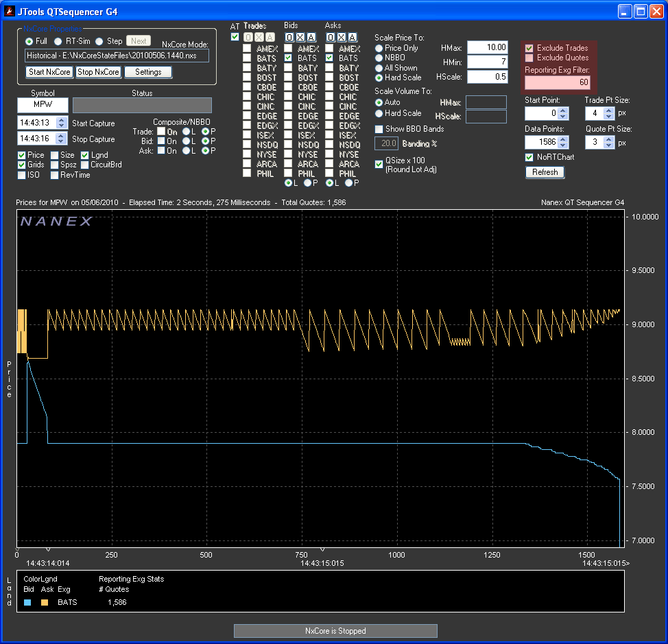
Task: Select P radio in Composite/NBBO Ask row
Action: pos(205,151)
